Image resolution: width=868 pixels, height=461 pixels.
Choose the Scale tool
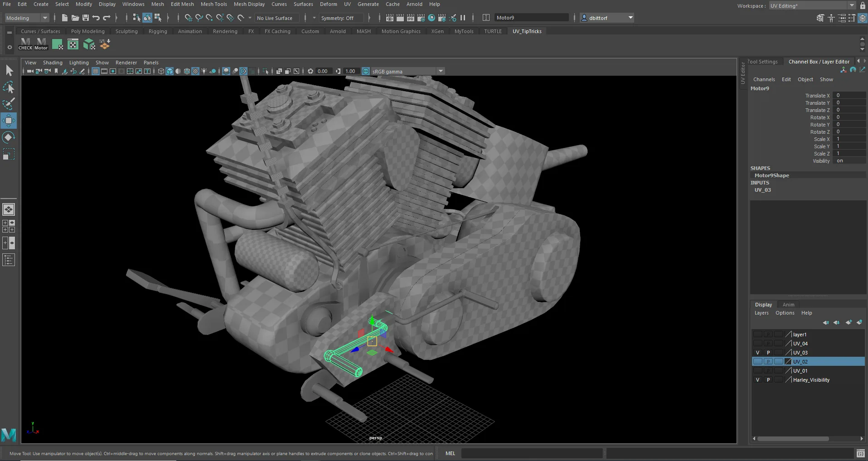(x=9, y=154)
